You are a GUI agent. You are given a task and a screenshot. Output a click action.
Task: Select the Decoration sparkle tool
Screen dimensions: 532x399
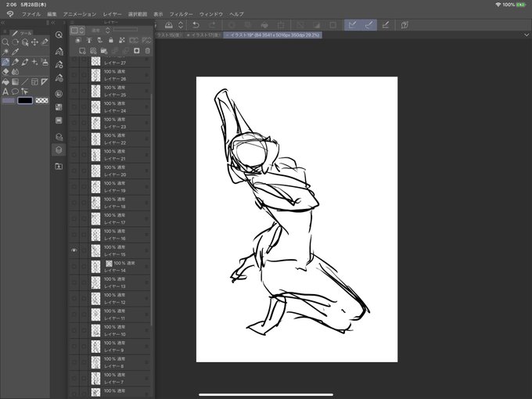(34, 62)
